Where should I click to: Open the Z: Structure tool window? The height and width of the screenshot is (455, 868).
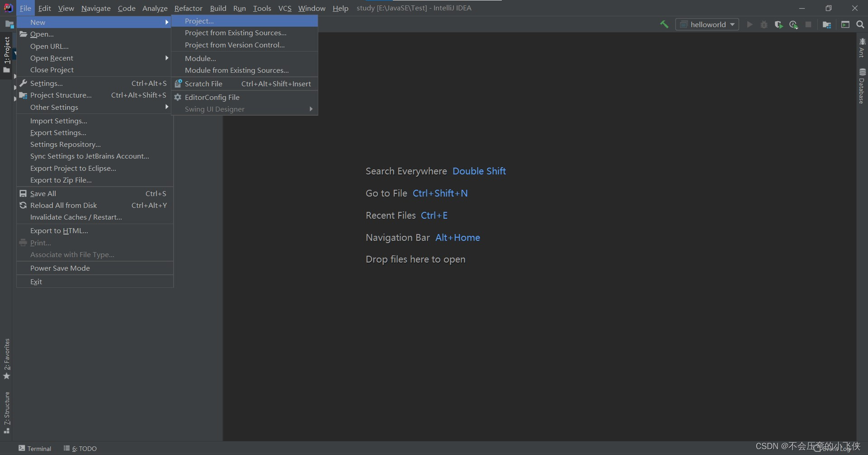[6, 413]
